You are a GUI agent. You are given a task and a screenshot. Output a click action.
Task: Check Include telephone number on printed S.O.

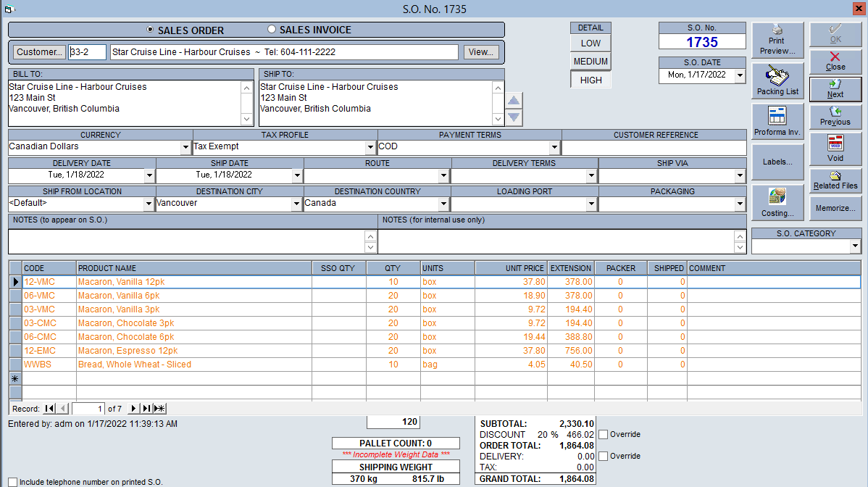13,482
